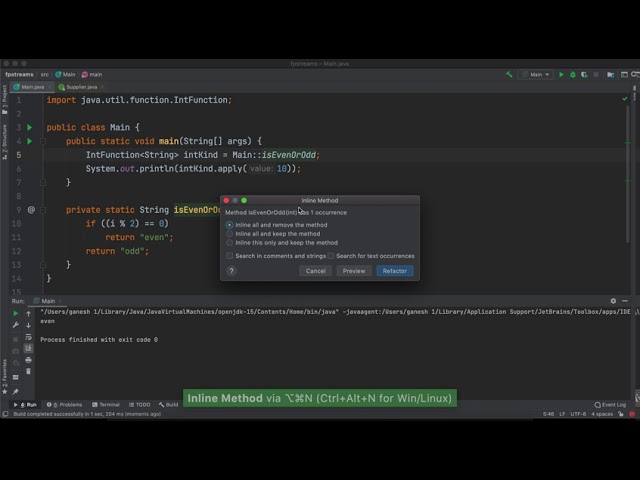Open Event Log
This screenshot has height=480, width=640.
click(610, 405)
